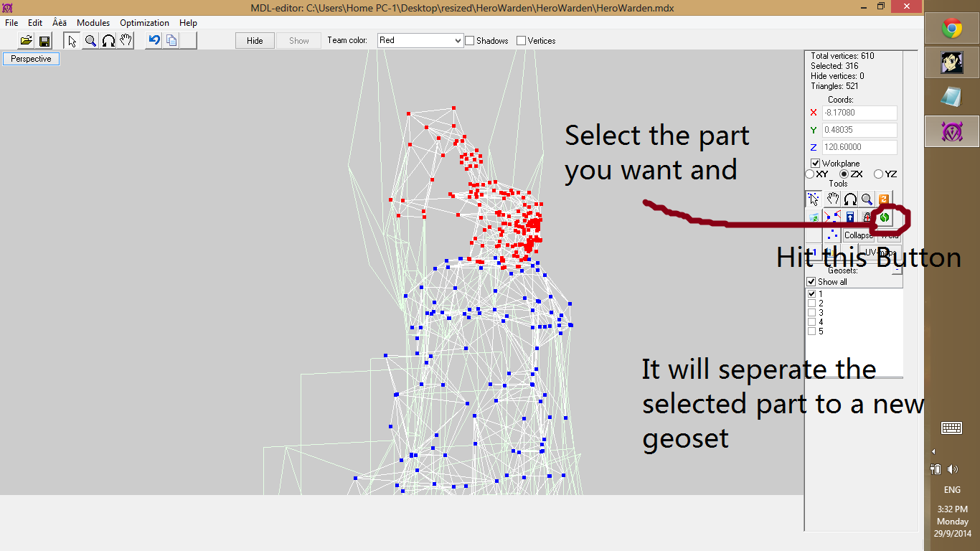Open the Optimization menu
The image size is (980, 551).
click(145, 23)
